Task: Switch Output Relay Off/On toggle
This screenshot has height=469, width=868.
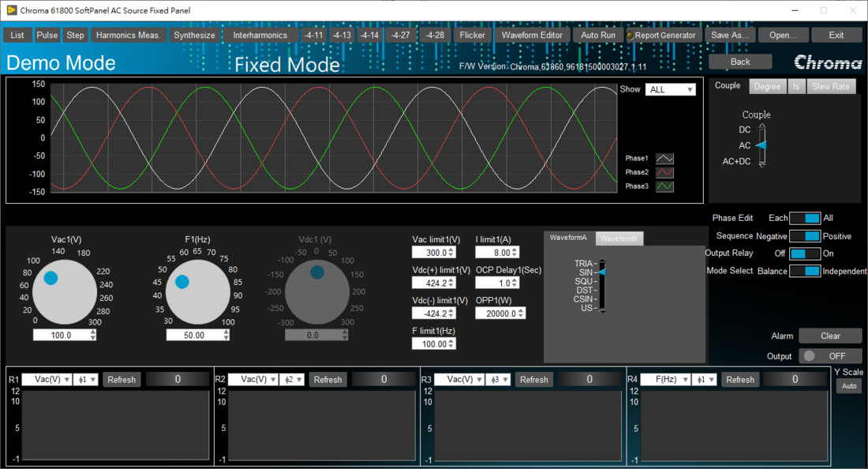Action: 805,253
